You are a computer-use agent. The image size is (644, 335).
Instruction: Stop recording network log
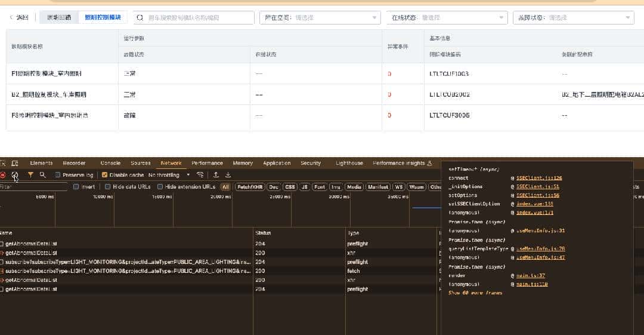(x=3, y=175)
